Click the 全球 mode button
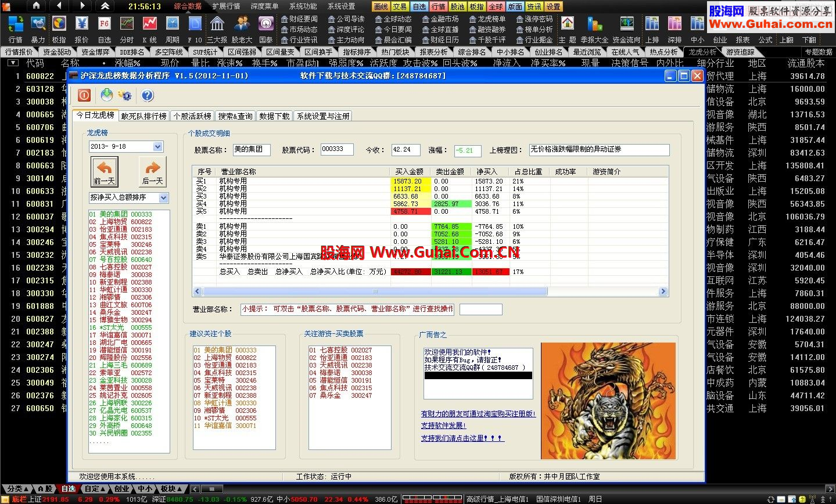Image resolution: width=836 pixels, height=504 pixels. pos(496,6)
